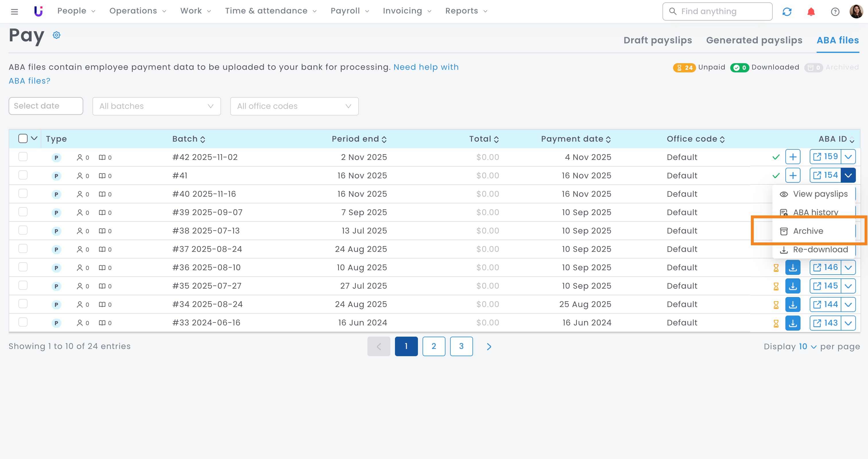This screenshot has height=459, width=868.
Task: Open the Need help with ABA files link
Action: pyautogui.click(x=426, y=67)
